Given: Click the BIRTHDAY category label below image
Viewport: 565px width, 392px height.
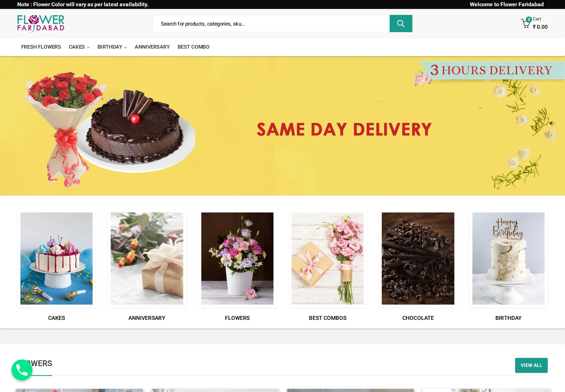Looking at the screenshot, I should [508, 318].
